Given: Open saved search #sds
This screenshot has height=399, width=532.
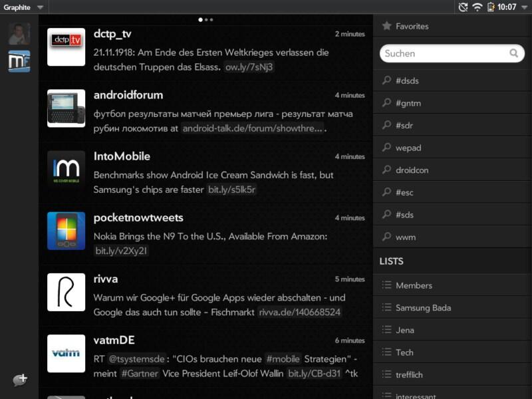Looking at the screenshot, I should [x=452, y=215].
